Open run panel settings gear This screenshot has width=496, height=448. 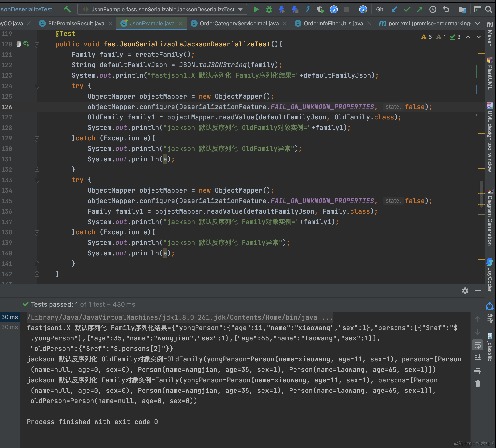pyautogui.click(x=465, y=291)
